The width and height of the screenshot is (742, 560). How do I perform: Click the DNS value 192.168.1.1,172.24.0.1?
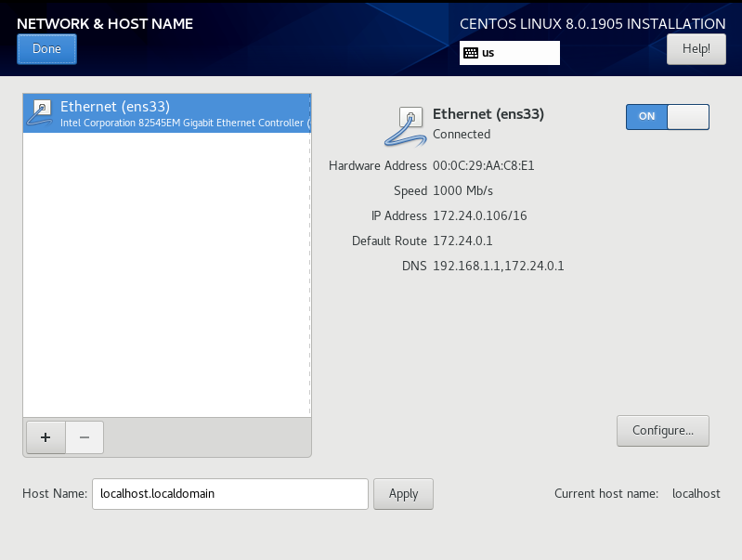click(x=499, y=266)
